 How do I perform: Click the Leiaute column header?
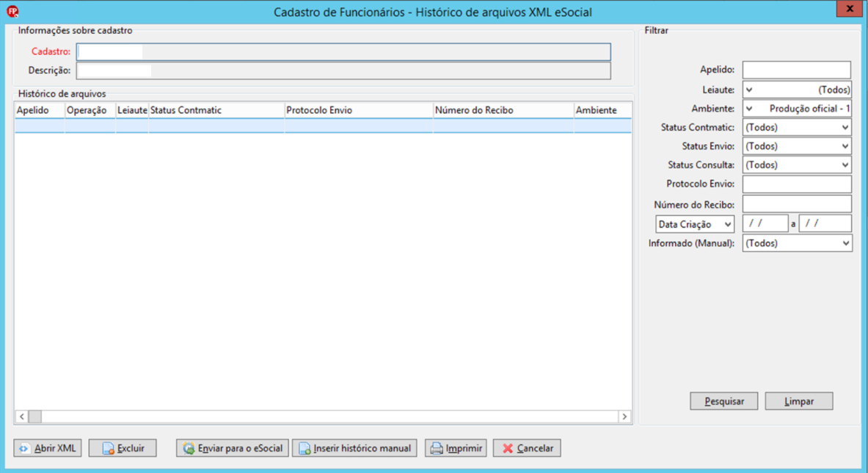click(x=132, y=110)
